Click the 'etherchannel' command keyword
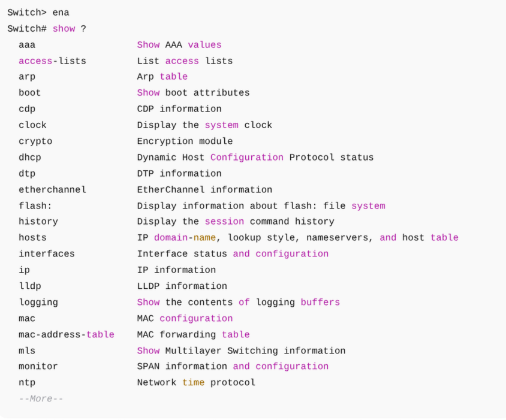The height and width of the screenshot is (420, 506). [x=52, y=189]
